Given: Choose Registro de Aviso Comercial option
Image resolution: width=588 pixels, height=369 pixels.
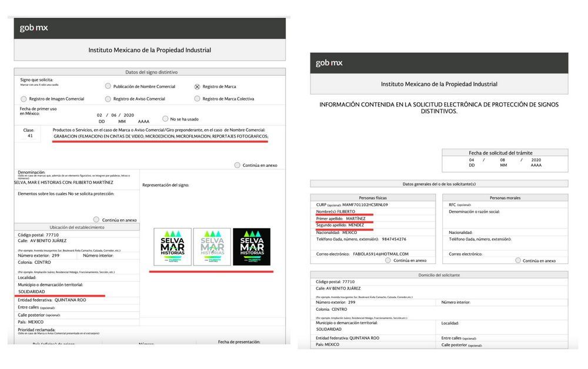Looking at the screenshot, I should [108, 99].
